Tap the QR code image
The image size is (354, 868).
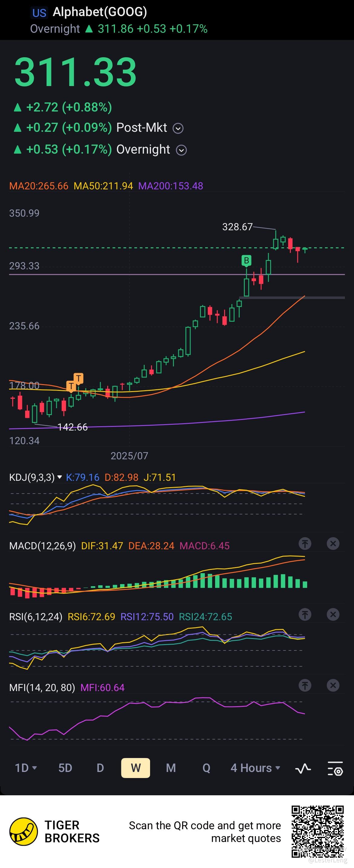pyautogui.click(x=318, y=831)
